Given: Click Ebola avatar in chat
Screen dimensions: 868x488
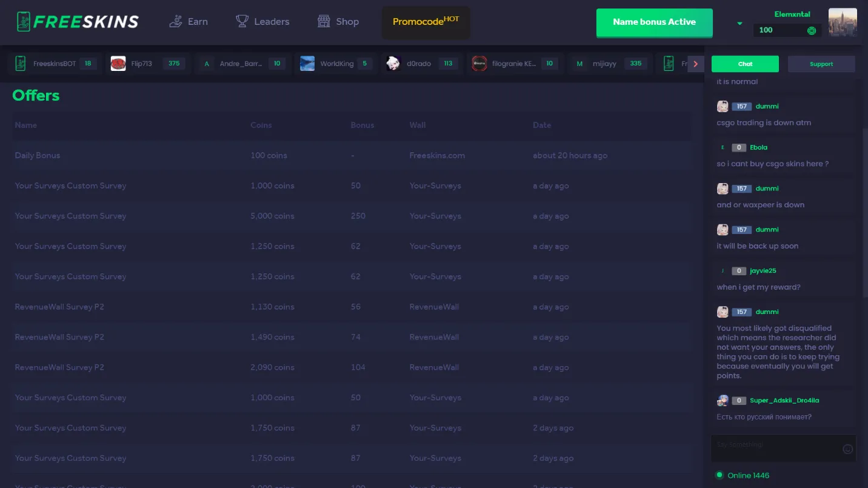Looking at the screenshot, I should point(723,147).
